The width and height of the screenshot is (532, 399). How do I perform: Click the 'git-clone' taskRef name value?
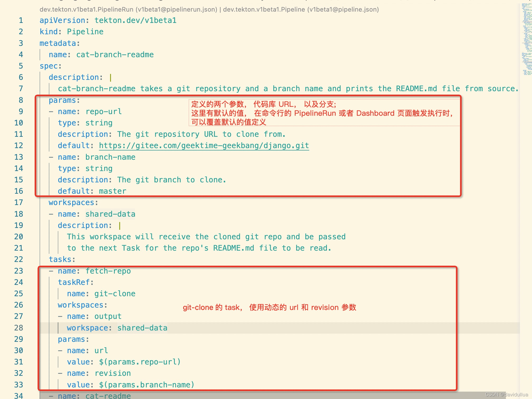[x=115, y=294]
